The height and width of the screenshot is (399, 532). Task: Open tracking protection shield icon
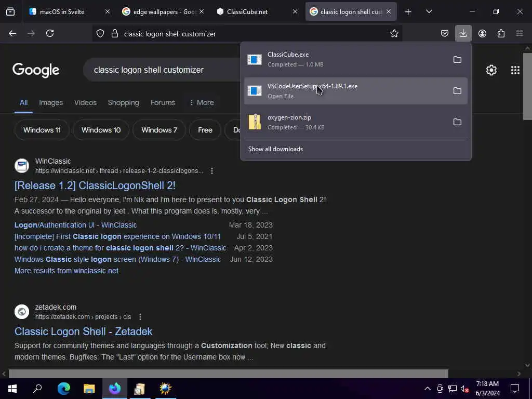(100, 34)
